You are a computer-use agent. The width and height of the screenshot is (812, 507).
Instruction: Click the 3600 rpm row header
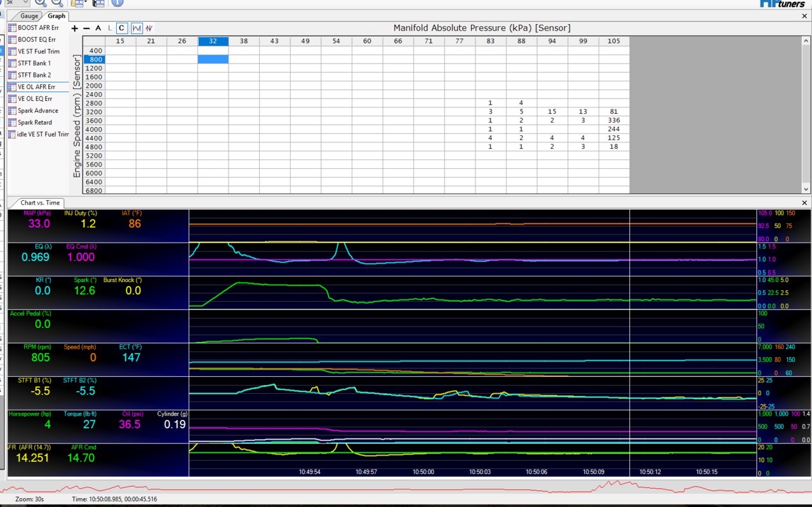(95, 120)
